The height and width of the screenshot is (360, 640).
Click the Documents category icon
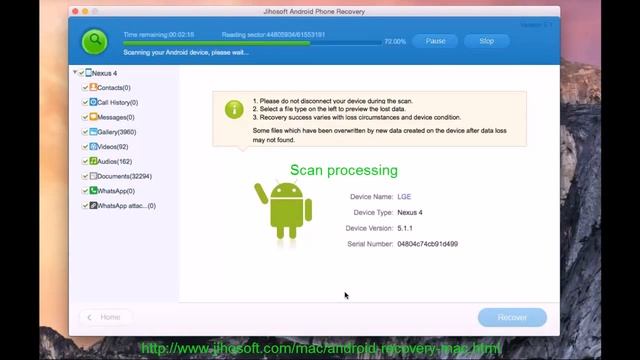(93, 176)
